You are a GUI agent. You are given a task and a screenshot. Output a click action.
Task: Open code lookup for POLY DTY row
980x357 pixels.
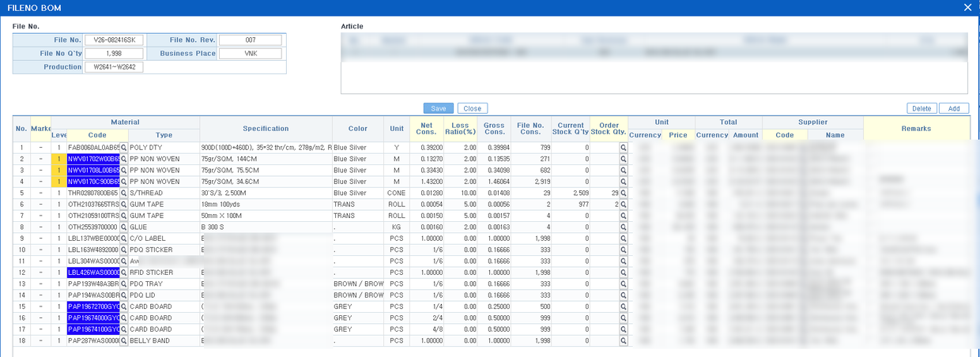point(123,148)
